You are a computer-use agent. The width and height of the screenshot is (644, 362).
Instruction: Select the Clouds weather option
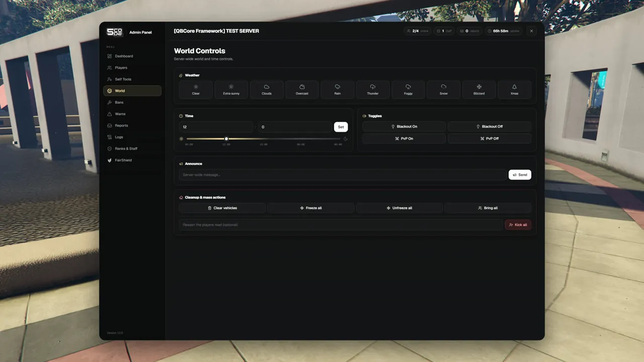tap(267, 89)
